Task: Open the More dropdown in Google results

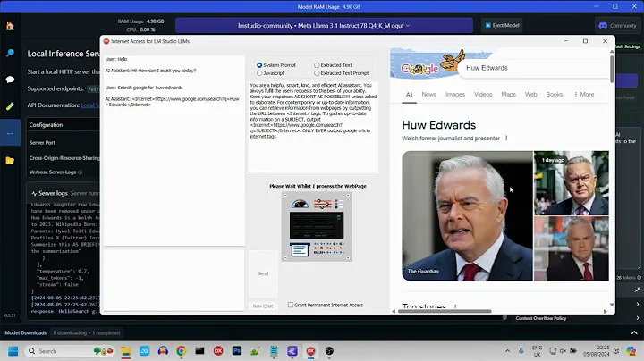Action: tap(584, 95)
